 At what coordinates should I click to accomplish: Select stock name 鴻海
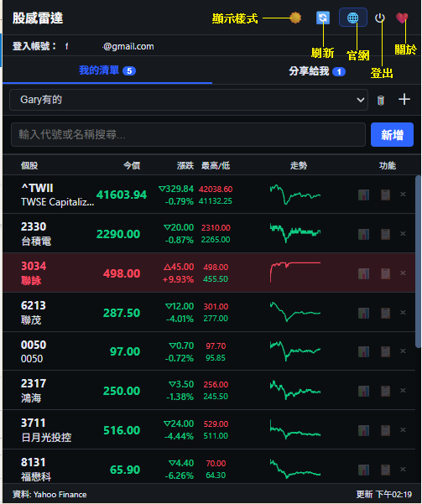(x=31, y=398)
